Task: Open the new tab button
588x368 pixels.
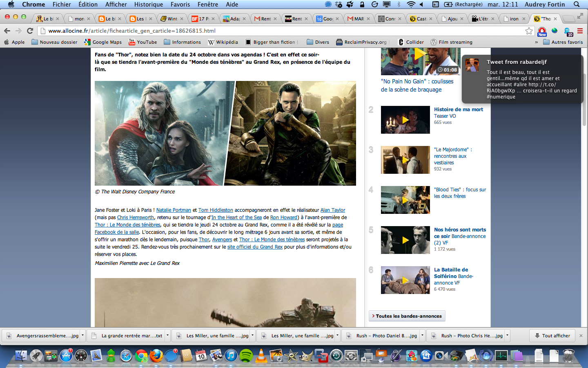Action: click(568, 19)
